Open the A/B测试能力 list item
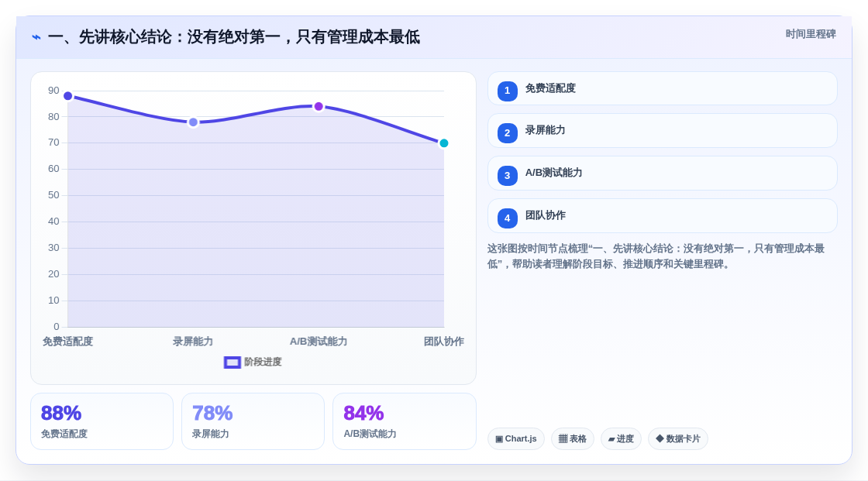 pyautogui.click(x=662, y=174)
